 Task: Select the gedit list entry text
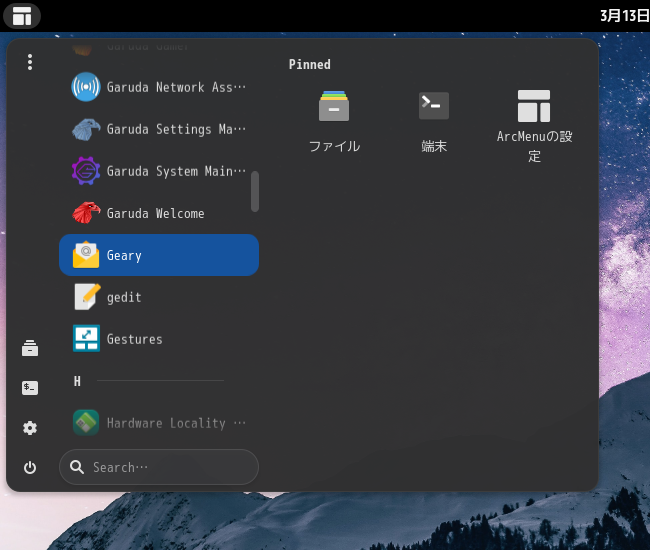point(124,297)
